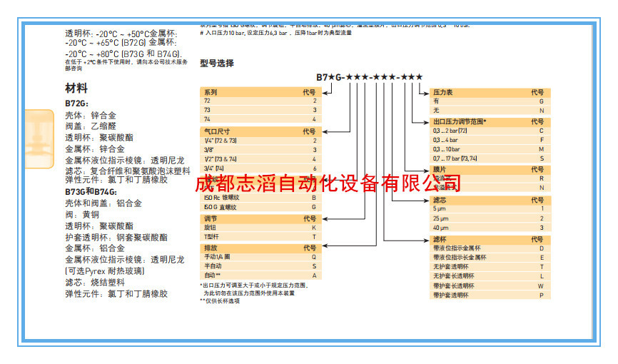This screenshot has width=618, height=364.
Task: Click the '材料' heading
Action: (x=76, y=89)
